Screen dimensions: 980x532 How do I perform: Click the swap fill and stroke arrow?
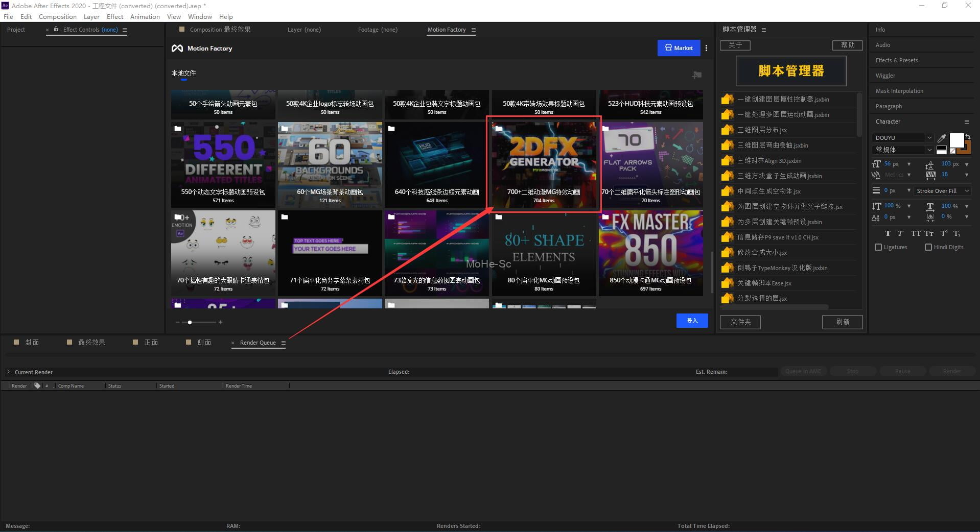pos(968,136)
